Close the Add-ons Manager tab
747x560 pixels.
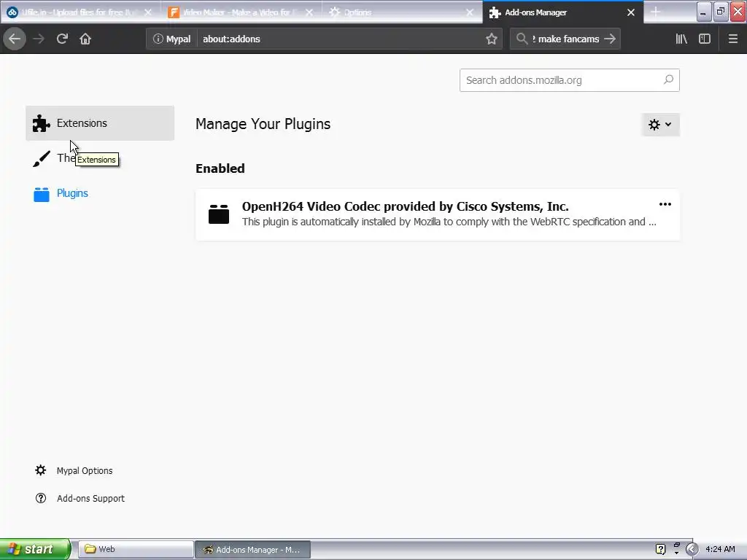tap(631, 12)
